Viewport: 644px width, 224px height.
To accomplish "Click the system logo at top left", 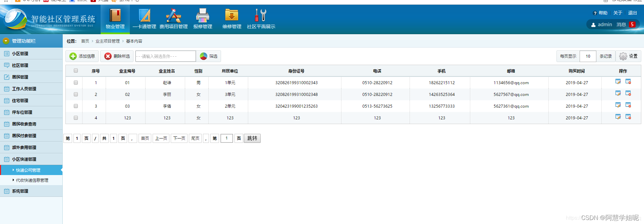I will [15, 19].
